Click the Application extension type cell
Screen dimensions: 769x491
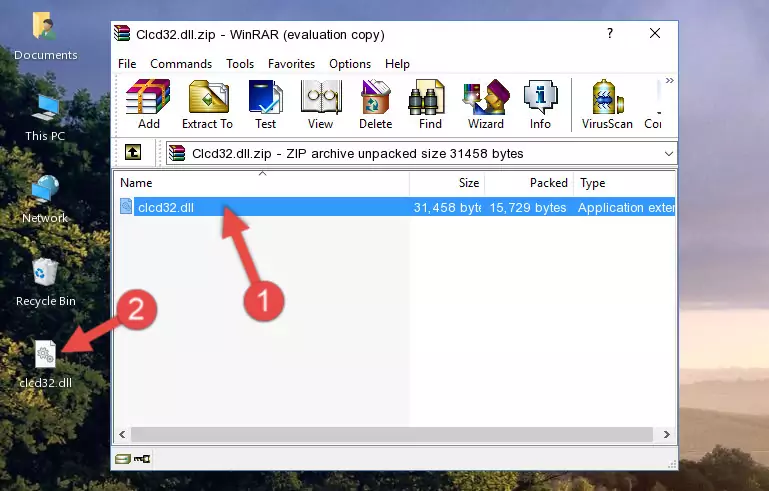(x=626, y=207)
